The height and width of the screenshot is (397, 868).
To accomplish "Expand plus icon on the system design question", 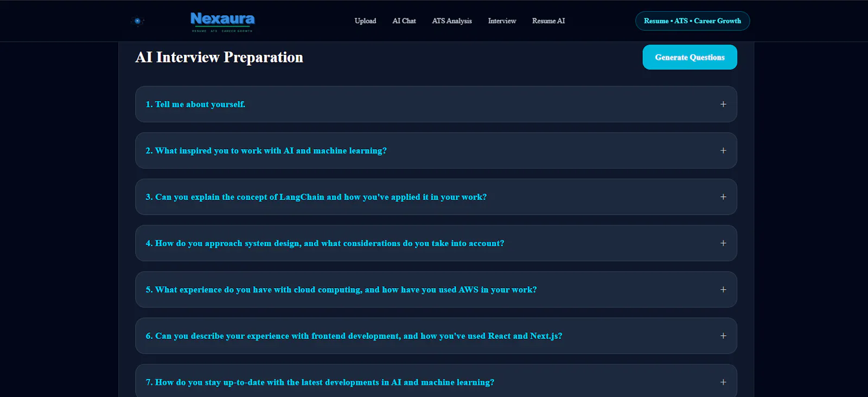I will click(x=723, y=244).
